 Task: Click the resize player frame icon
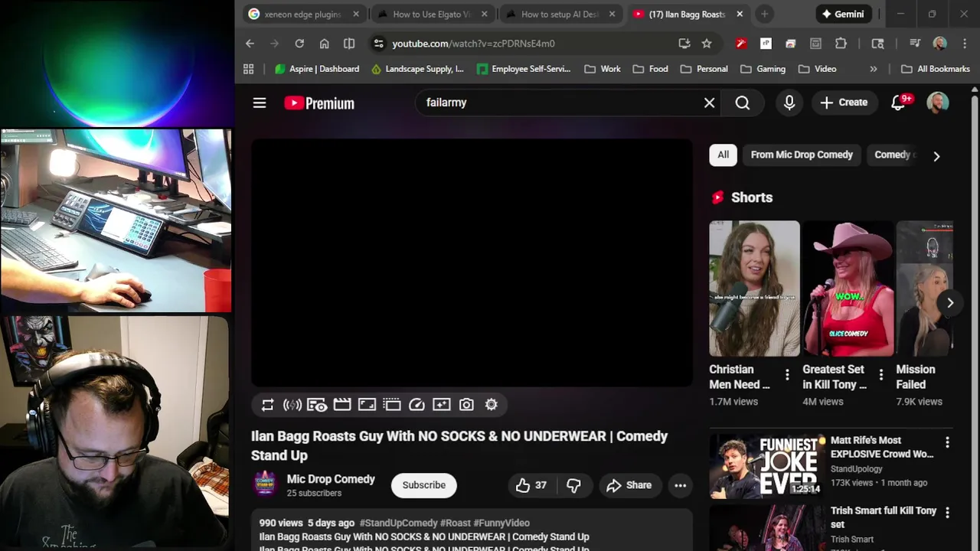click(x=367, y=405)
